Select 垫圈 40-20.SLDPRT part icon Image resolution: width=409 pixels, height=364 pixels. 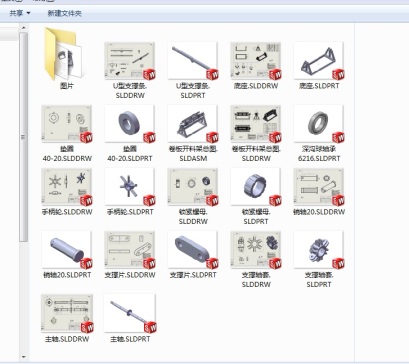[130, 124]
